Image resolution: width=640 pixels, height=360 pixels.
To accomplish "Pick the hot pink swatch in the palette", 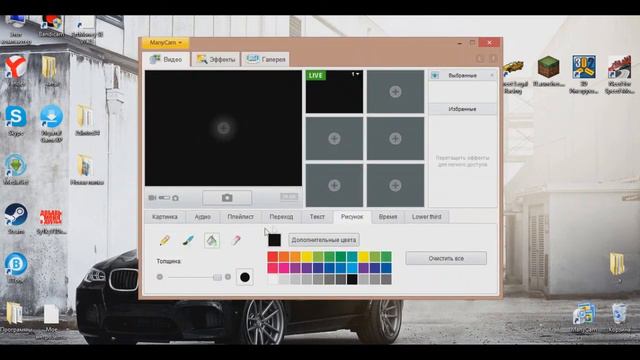I will tap(284, 268).
